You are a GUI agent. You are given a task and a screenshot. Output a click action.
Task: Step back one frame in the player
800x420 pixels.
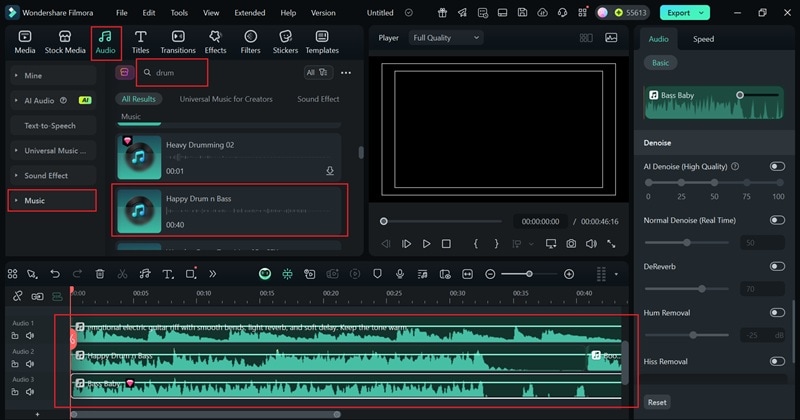[386, 244]
